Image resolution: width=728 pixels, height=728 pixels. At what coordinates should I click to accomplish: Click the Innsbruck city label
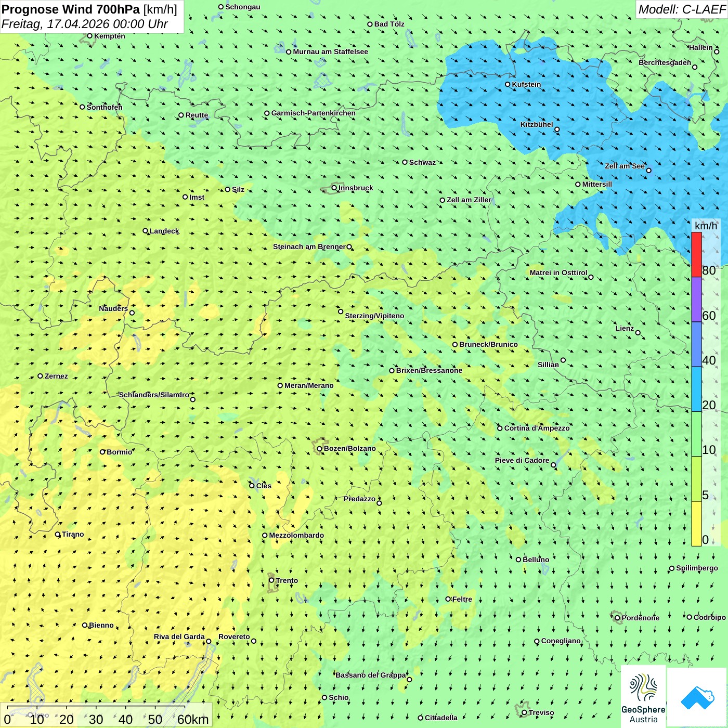click(x=356, y=188)
